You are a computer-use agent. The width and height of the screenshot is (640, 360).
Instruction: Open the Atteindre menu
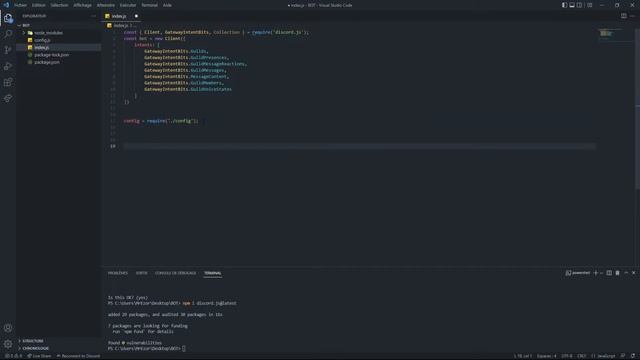[x=106, y=5]
